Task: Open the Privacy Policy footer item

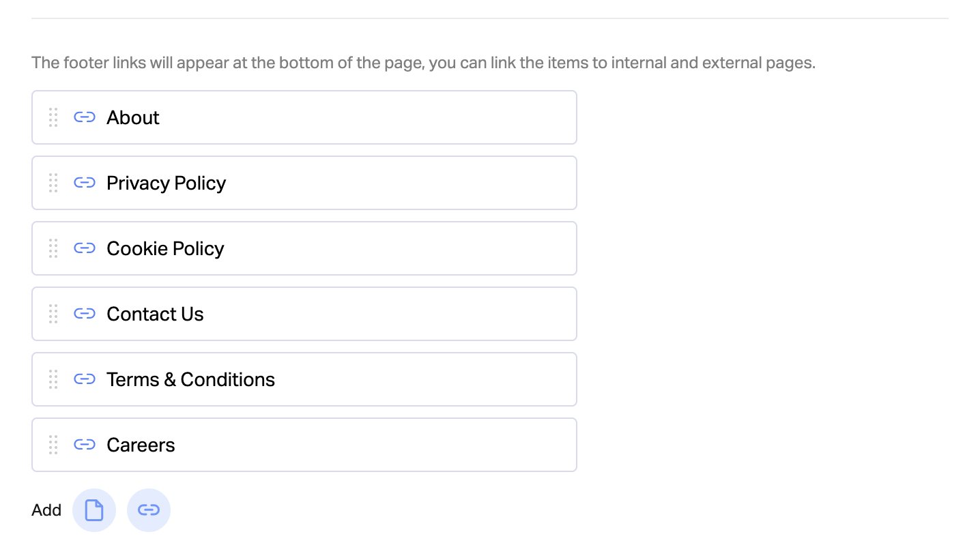Action: (304, 183)
